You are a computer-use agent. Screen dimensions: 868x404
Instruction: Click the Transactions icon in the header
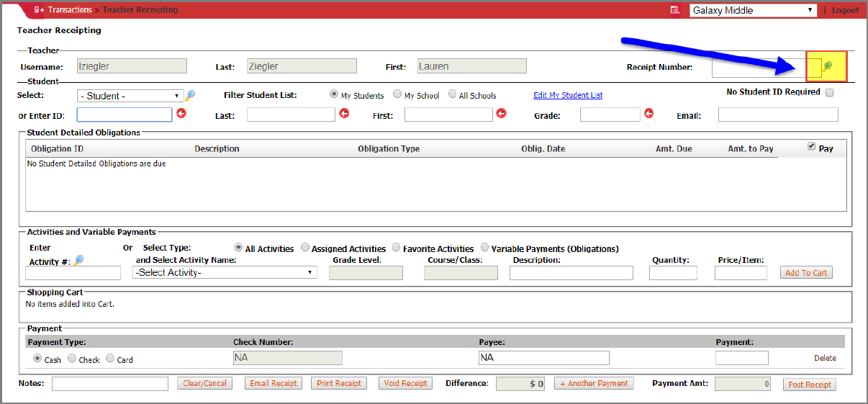tap(39, 10)
